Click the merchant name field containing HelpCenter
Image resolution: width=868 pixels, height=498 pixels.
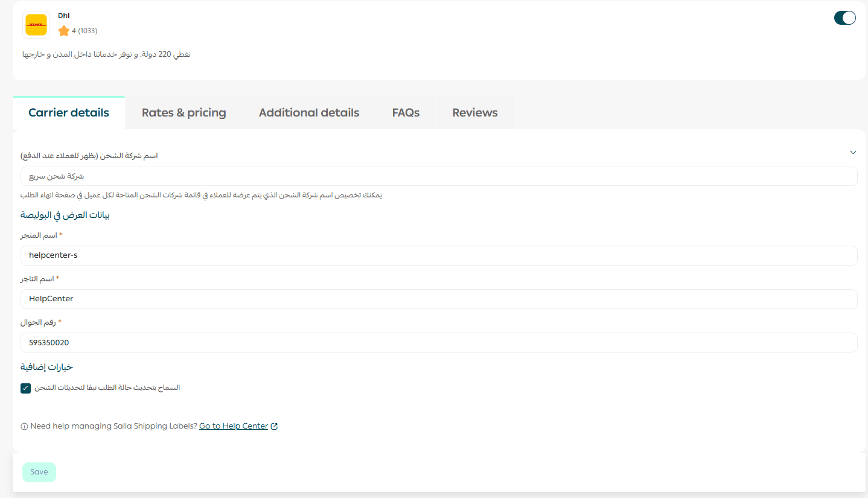[439, 299]
